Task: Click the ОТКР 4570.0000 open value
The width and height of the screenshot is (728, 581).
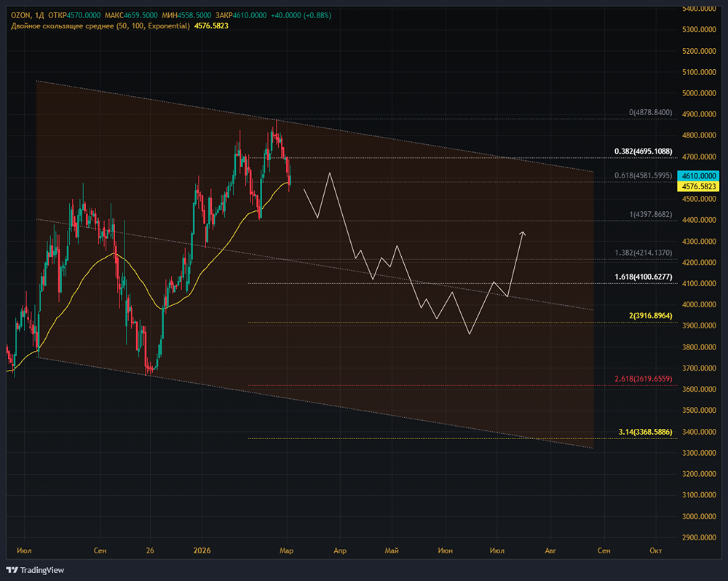Action: click(74, 15)
